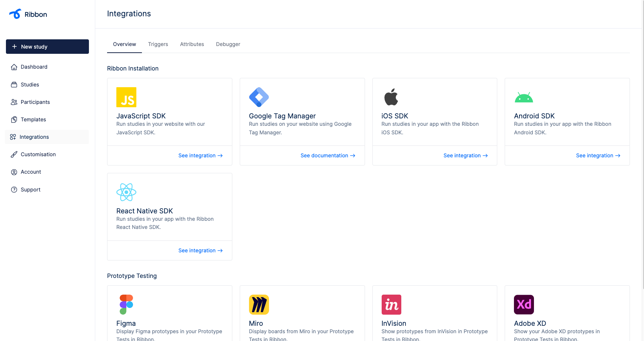Click the Google Tag Manager logo
644x341 pixels.
(259, 97)
